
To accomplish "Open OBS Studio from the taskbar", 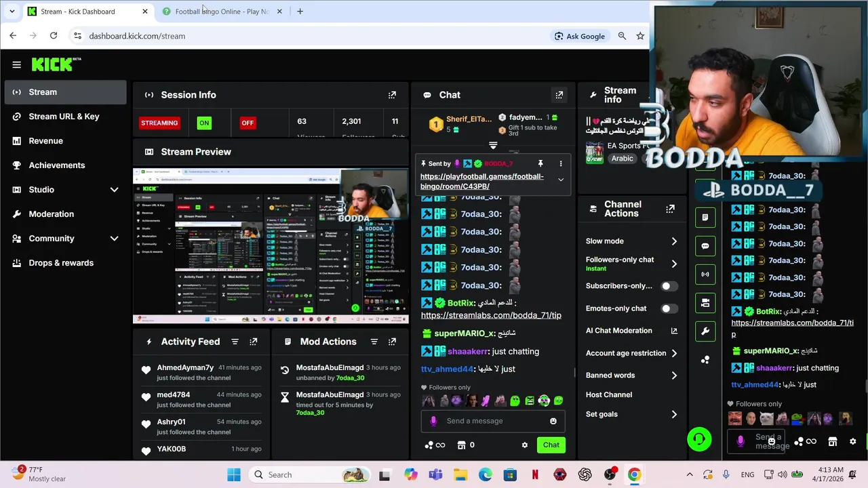I will [610, 475].
